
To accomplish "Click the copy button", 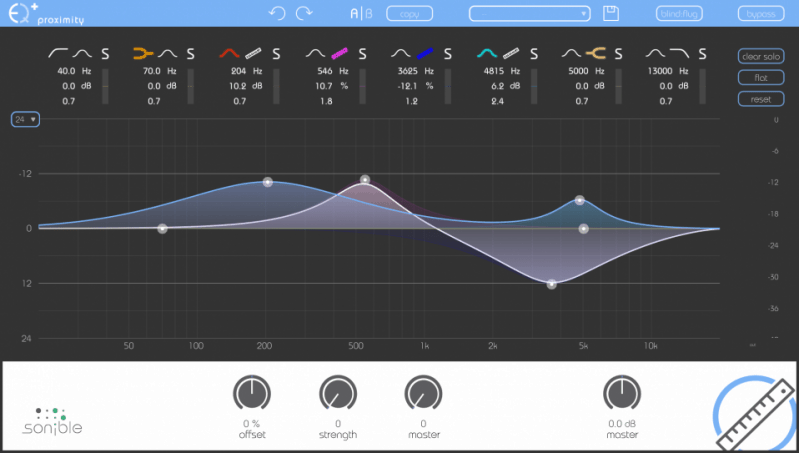I will (409, 14).
